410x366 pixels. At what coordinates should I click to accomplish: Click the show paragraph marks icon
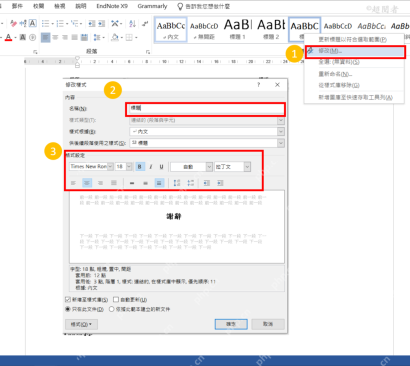(145, 23)
